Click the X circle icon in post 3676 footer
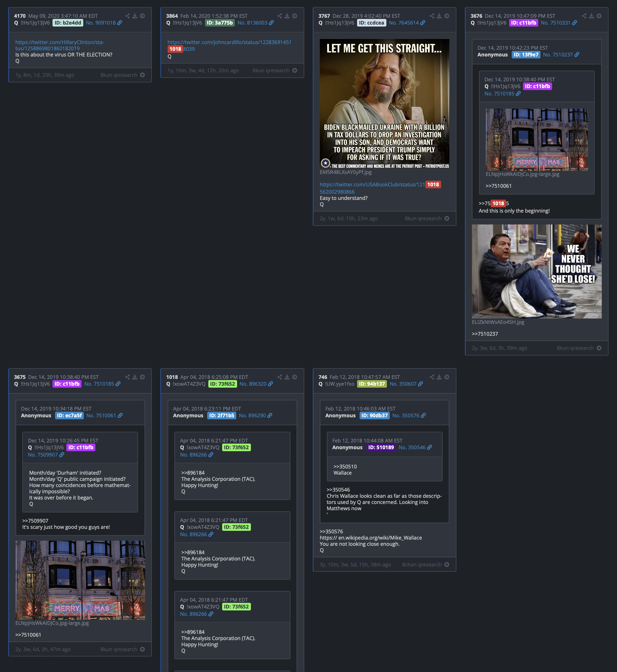 coord(599,348)
